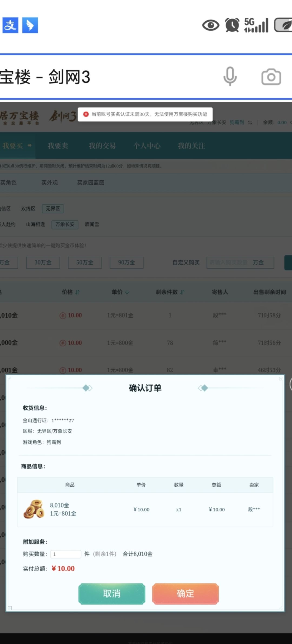Viewport: 292px width, 644px height.
Task: Click the 合计8,010金 total text
Action: 138,554
